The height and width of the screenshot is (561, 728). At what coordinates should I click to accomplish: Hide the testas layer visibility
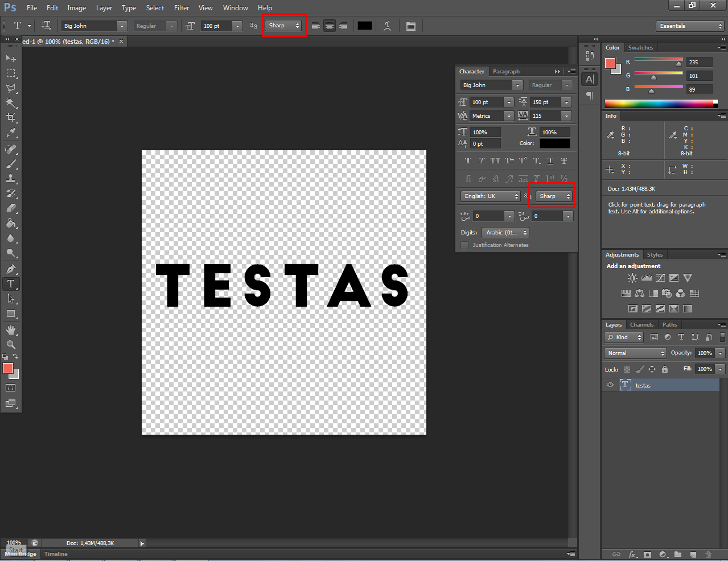point(610,385)
